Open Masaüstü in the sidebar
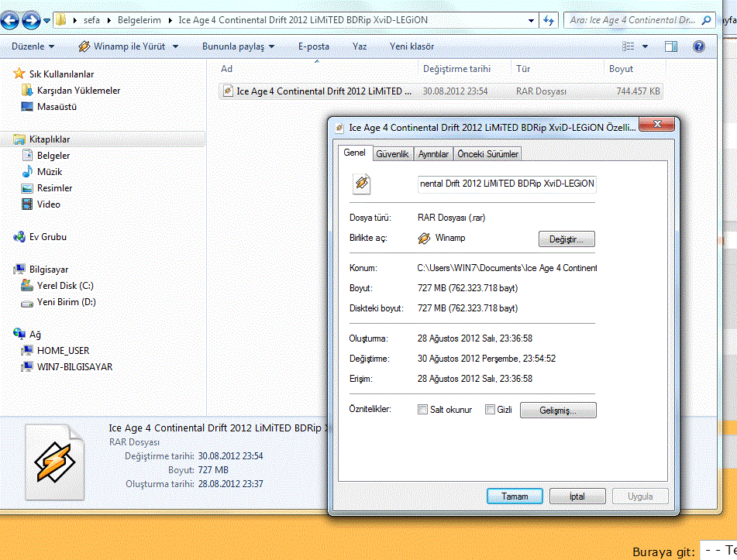This screenshot has height=560, width=737. pyautogui.click(x=49, y=107)
